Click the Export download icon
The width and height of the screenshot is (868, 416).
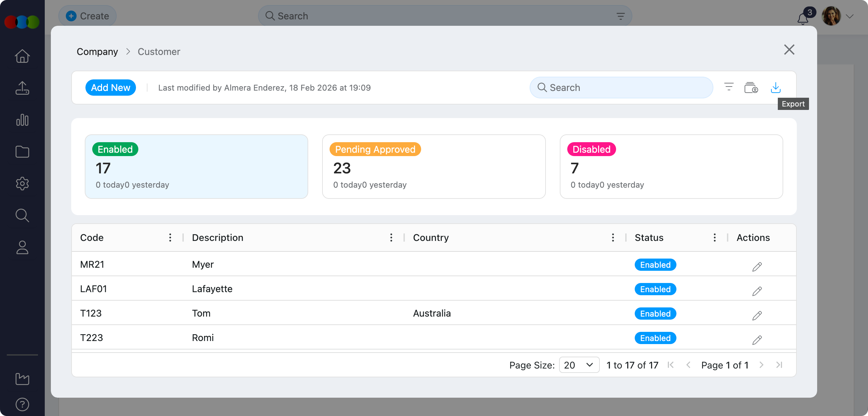775,88
